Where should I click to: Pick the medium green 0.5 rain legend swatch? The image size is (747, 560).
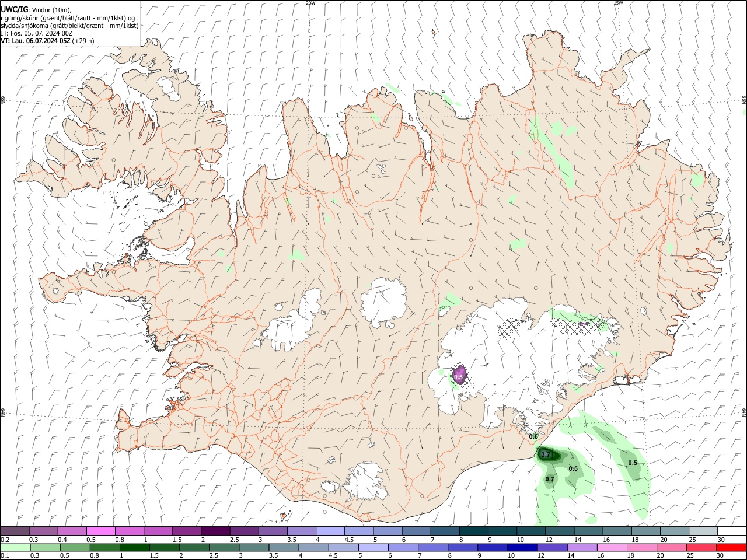[74, 547]
